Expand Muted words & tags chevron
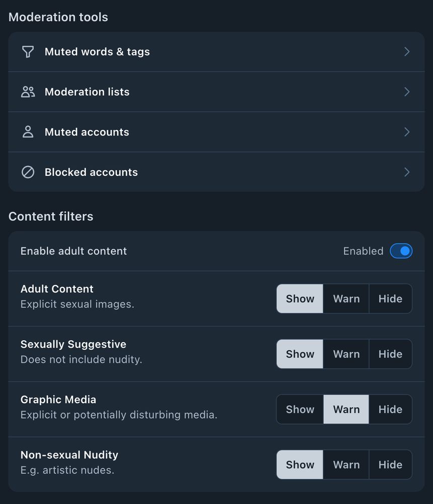433x504 pixels. coord(407,52)
